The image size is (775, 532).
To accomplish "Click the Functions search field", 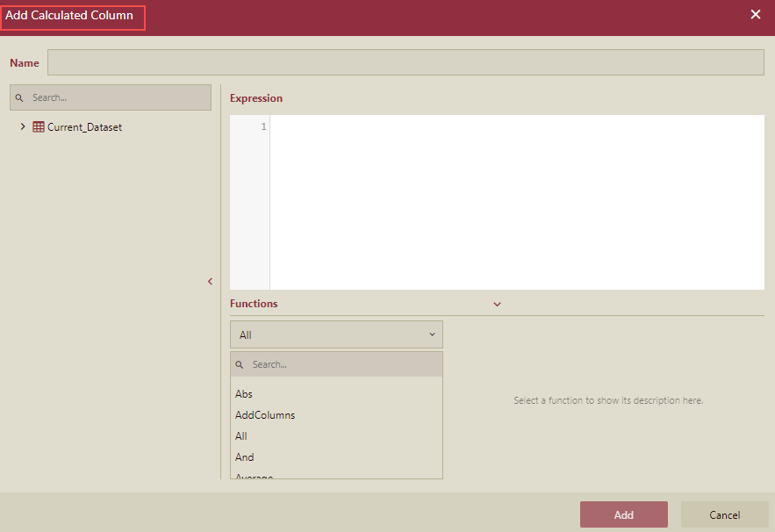I will 342,363.
